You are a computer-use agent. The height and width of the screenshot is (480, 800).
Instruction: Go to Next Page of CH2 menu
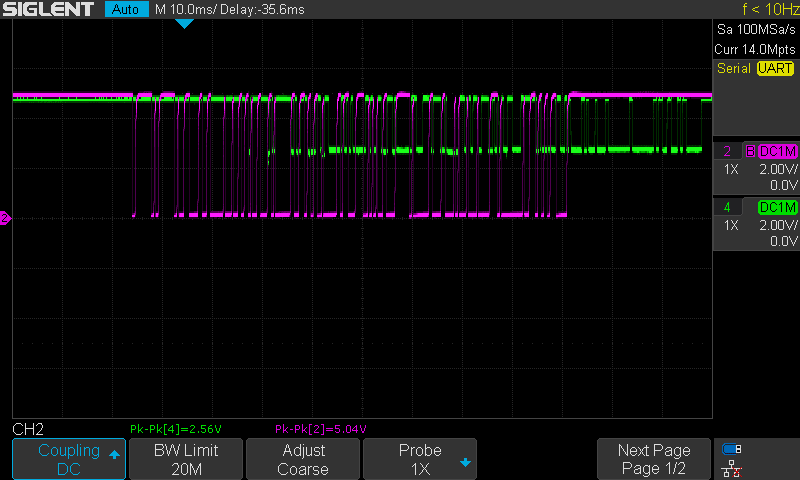click(x=654, y=459)
